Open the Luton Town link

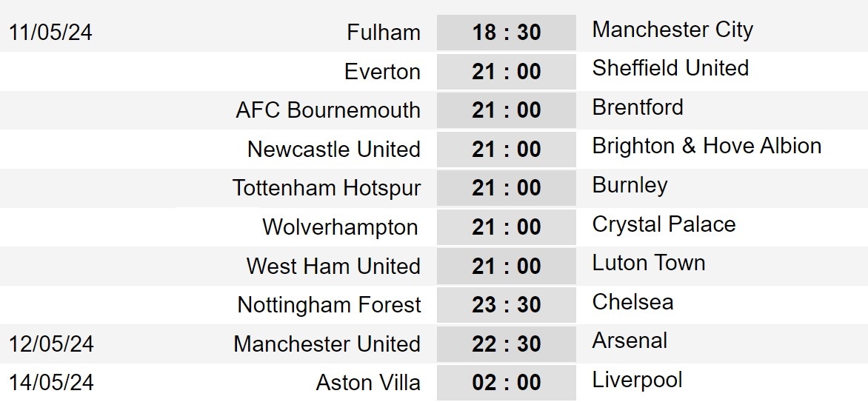pos(649,263)
